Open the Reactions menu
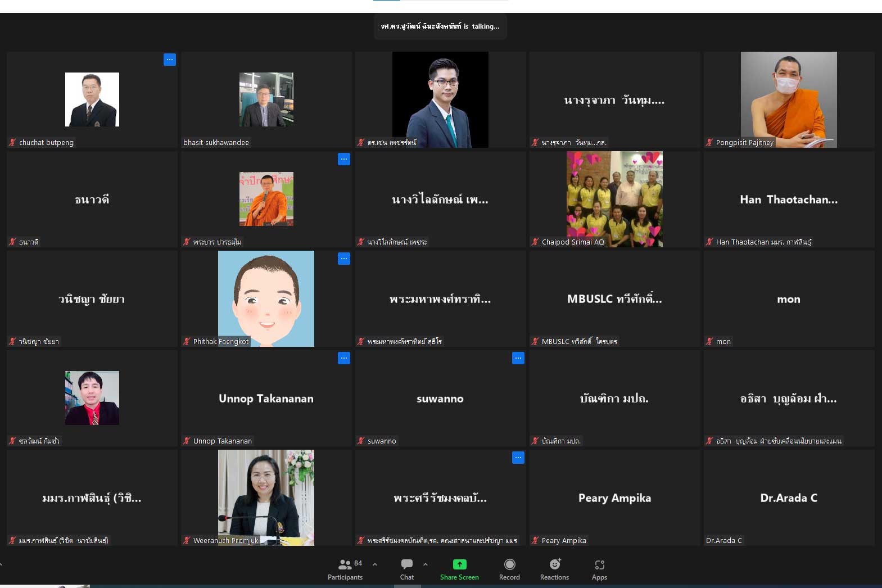882x588 pixels. pyautogui.click(x=554, y=569)
